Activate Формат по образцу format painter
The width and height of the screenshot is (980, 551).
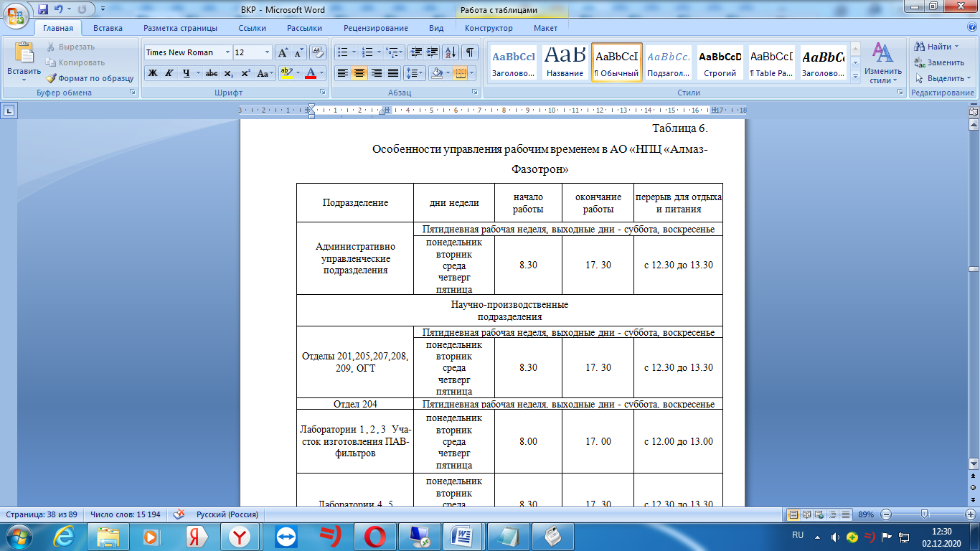point(90,78)
